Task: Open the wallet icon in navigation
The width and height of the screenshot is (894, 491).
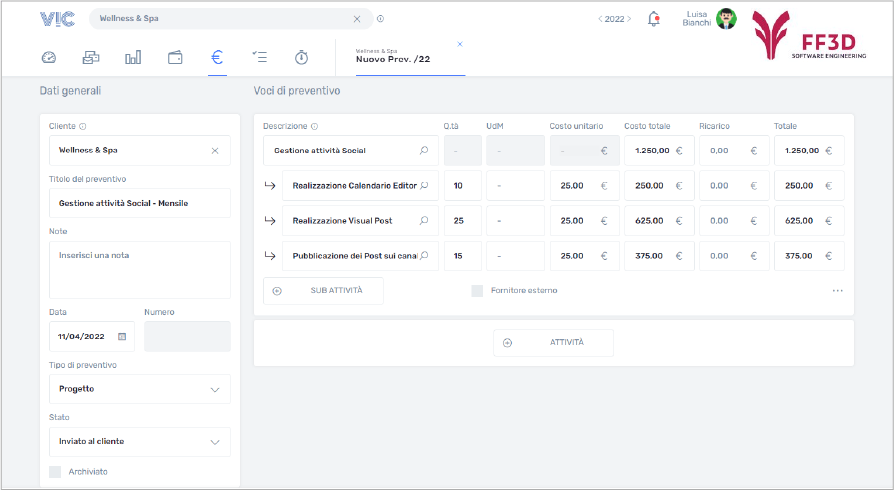Action: [x=175, y=58]
